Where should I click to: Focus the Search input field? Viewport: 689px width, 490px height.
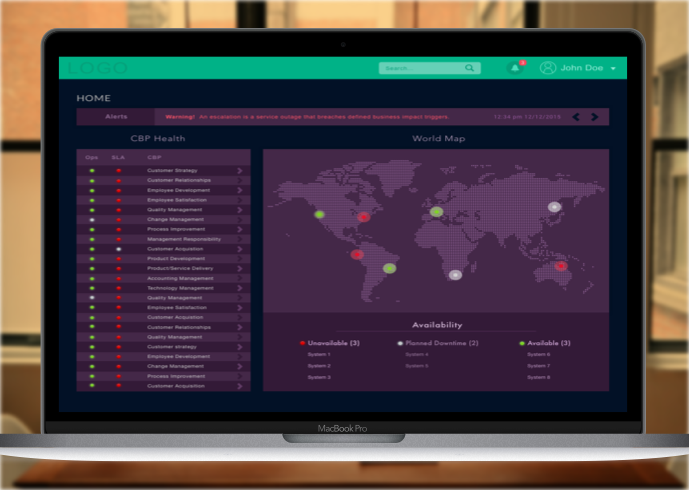(429, 68)
